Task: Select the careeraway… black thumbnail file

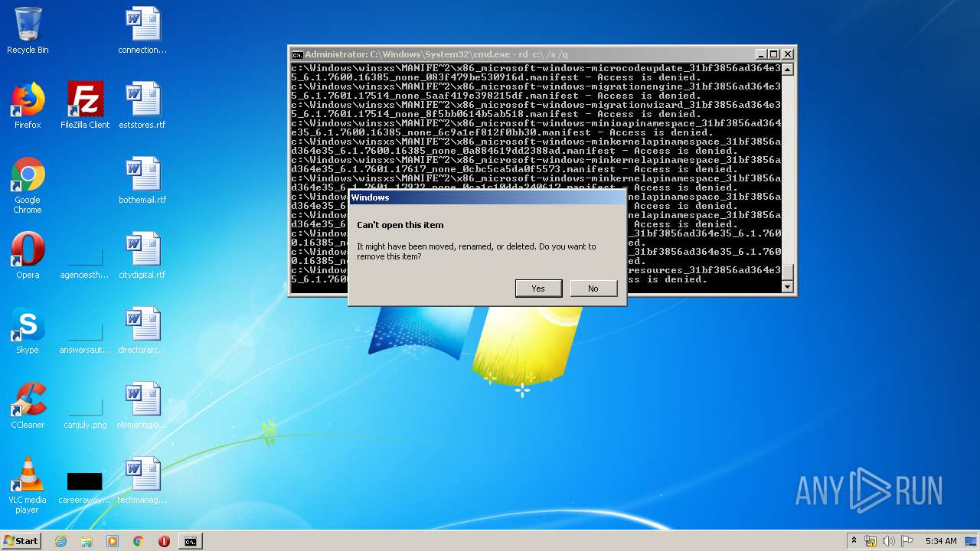Action: (x=85, y=487)
